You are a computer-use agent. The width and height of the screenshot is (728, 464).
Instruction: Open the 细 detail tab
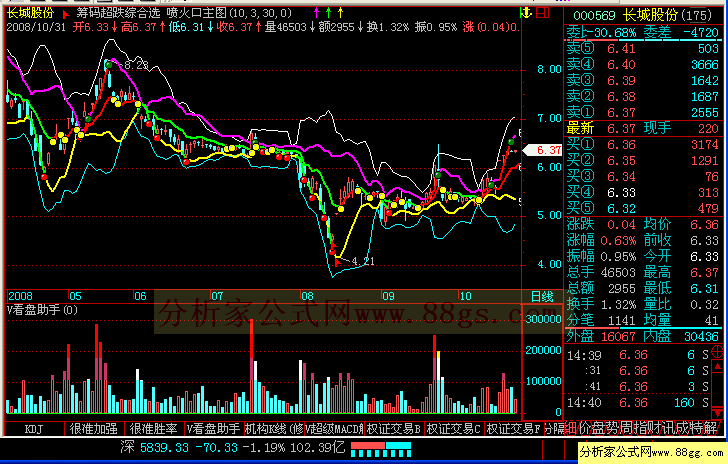click(571, 428)
